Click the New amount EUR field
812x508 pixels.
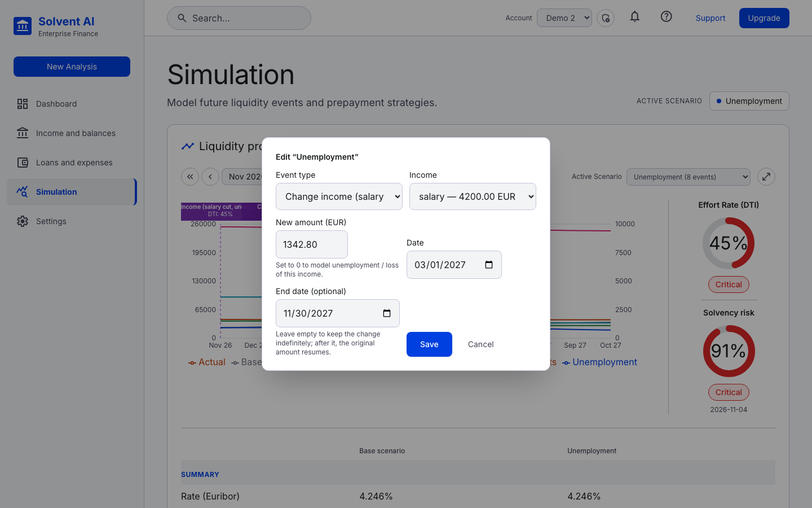tap(312, 244)
